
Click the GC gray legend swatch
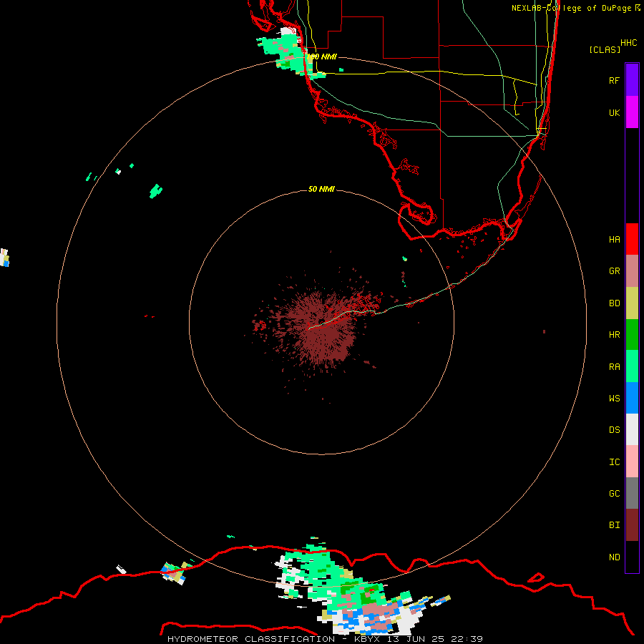[x=632, y=493]
